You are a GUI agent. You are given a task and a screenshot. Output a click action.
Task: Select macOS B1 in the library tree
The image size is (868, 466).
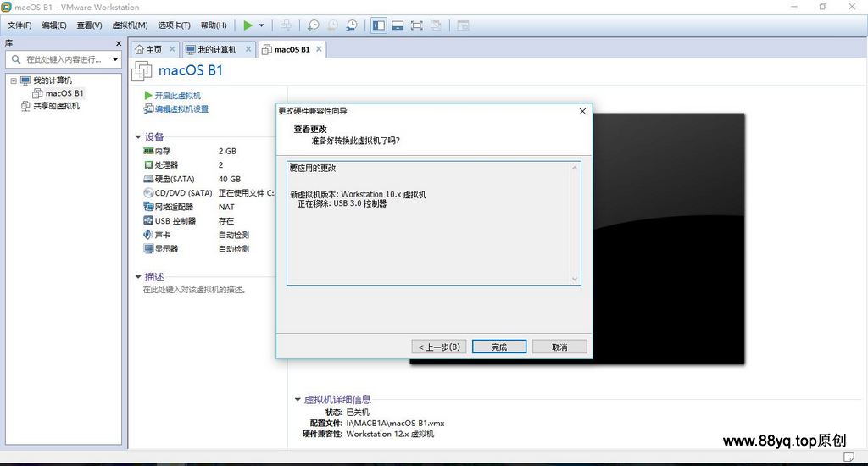(x=64, y=93)
